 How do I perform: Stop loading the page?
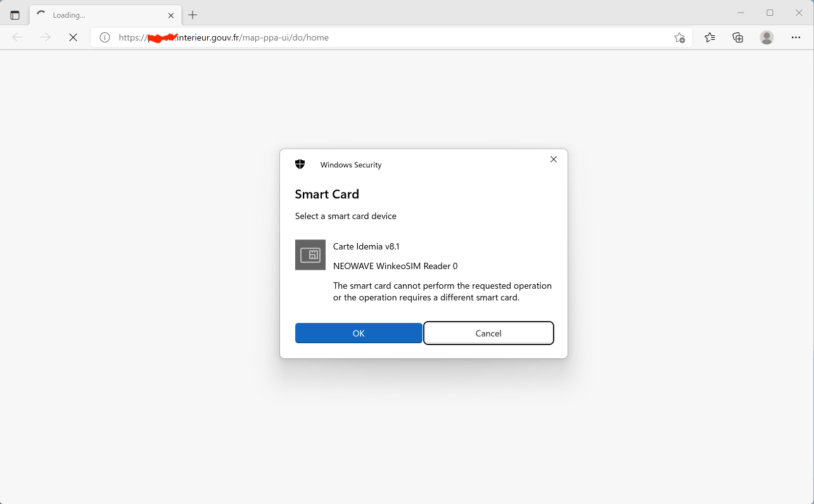click(x=73, y=37)
